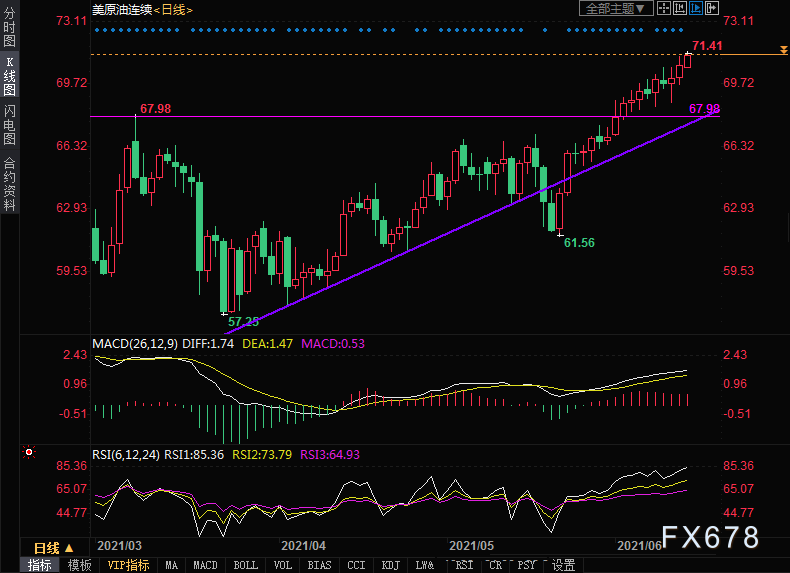This screenshot has height=573, width=790.
Task: Click the 美原油连续 chart title
Action: [122, 10]
